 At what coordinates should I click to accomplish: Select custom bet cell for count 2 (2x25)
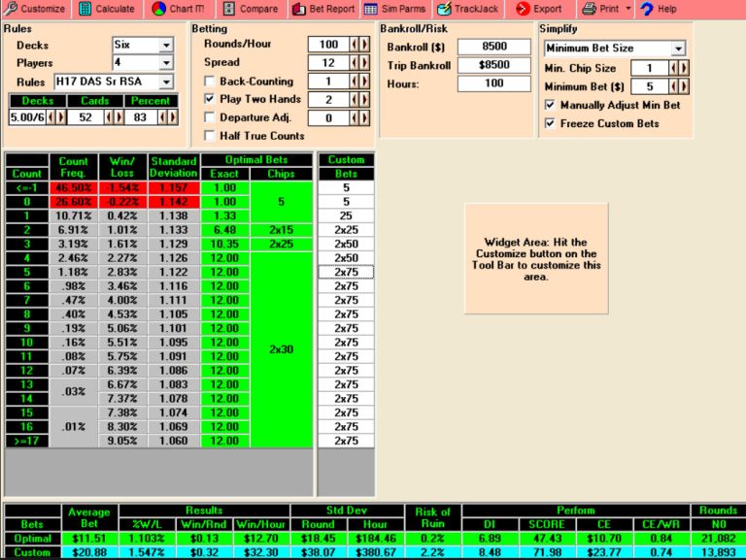point(346,230)
